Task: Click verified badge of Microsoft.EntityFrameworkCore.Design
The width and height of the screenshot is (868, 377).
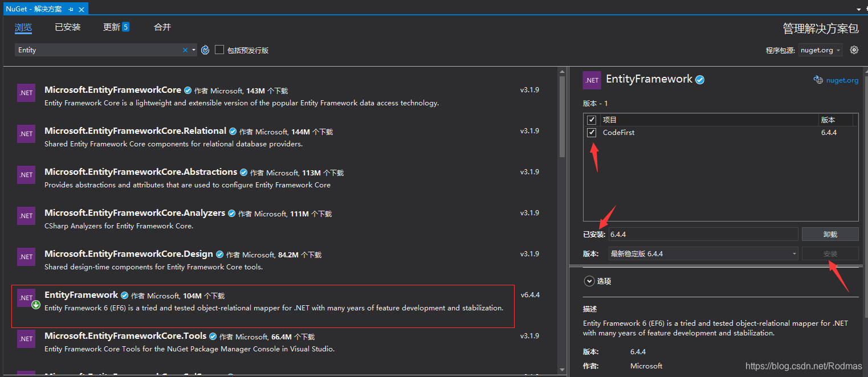Action: [x=219, y=255]
